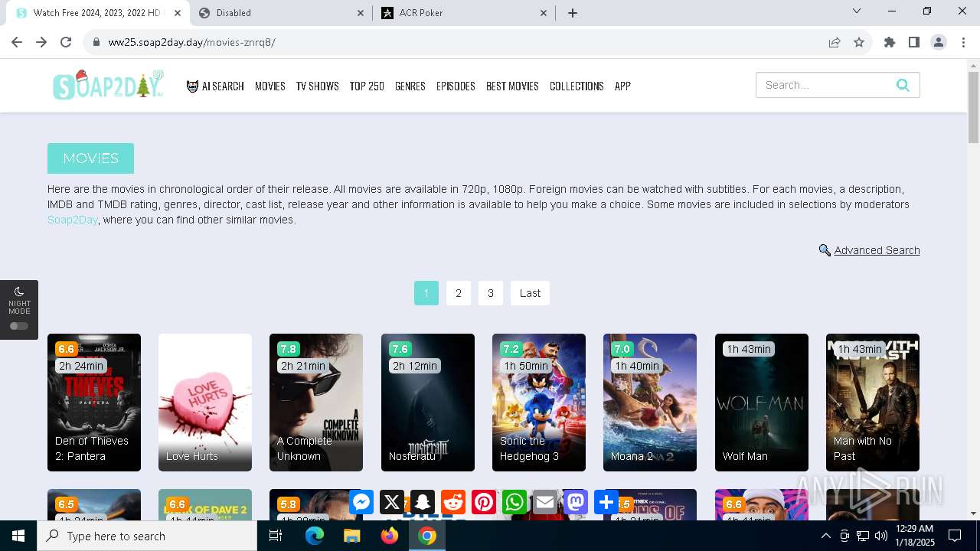Share via Reddit icon
The height and width of the screenshot is (551, 980).
tap(453, 502)
